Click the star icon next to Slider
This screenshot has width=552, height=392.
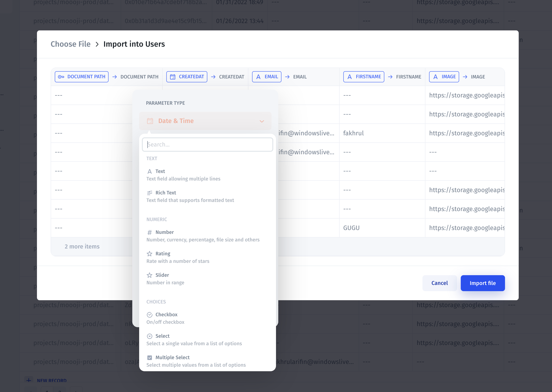pyautogui.click(x=150, y=275)
